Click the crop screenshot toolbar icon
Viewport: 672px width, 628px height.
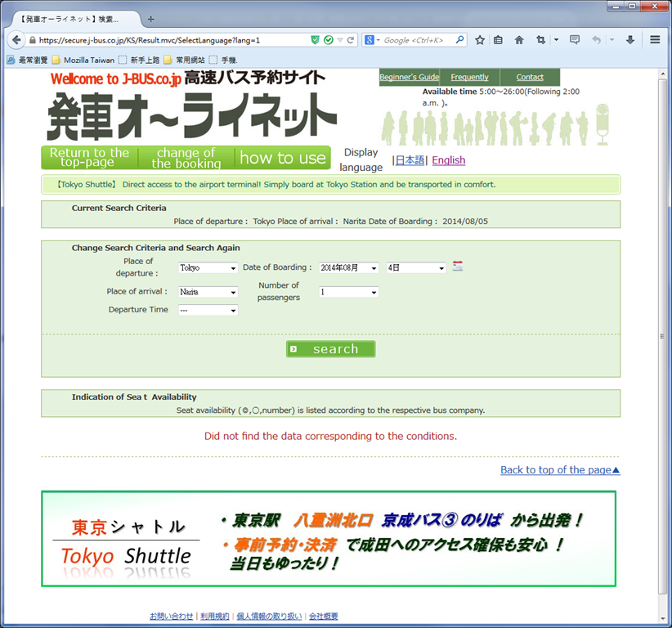(x=541, y=40)
